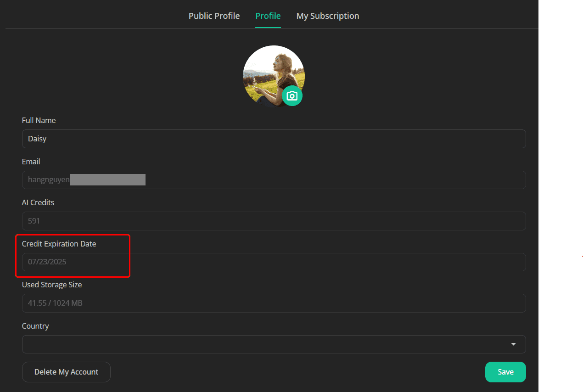Click the AI Credits label
Screen dimensions: 583x392
[x=38, y=202]
